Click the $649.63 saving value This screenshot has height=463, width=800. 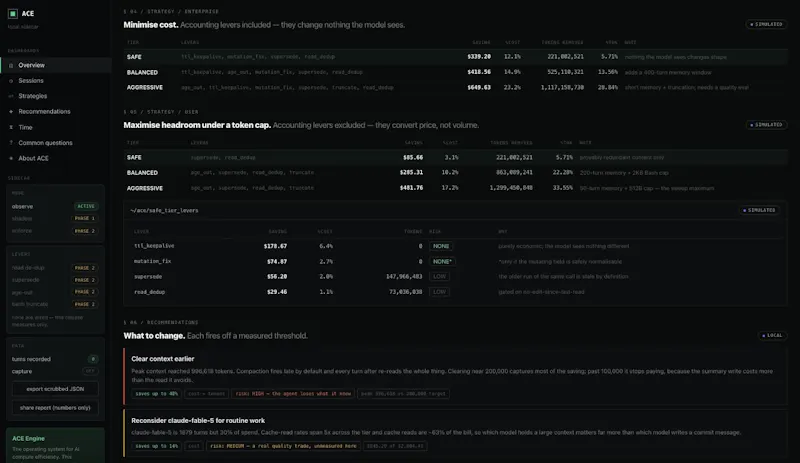coord(479,88)
